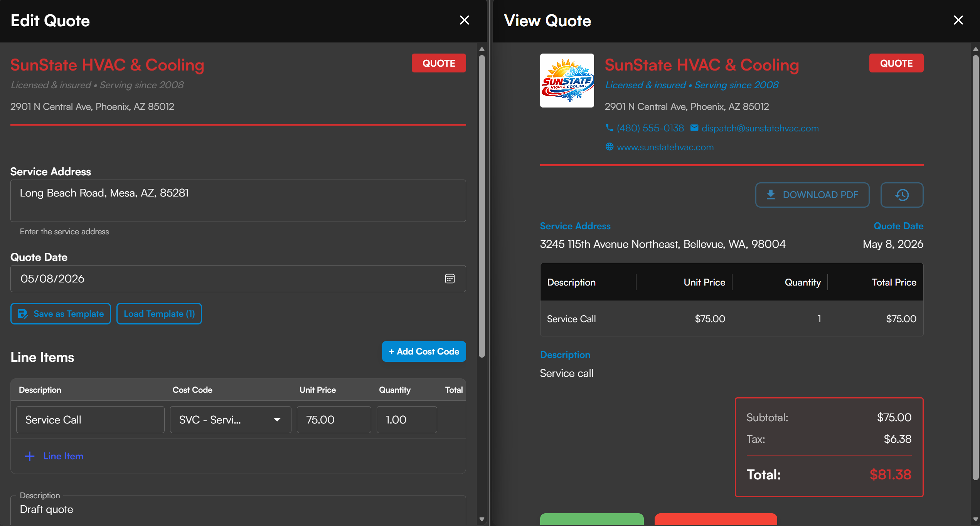This screenshot has width=980, height=526.
Task: Click the Subtotal $75.00 value
Action: [894, 417]
